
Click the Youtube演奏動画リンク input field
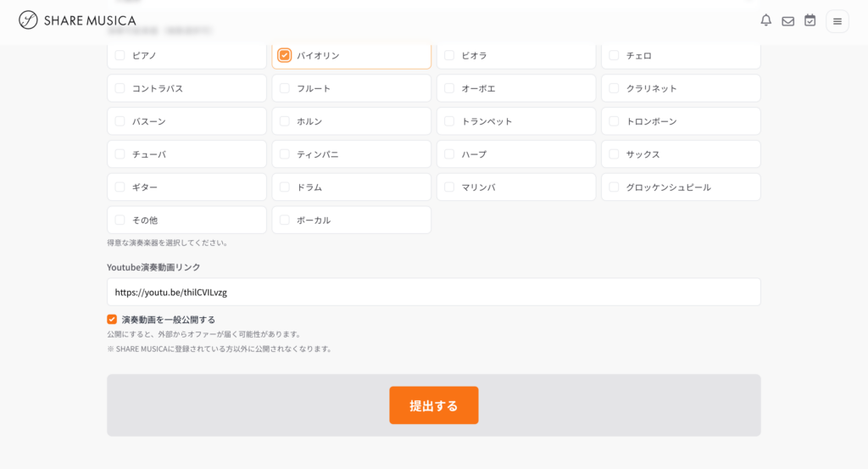click(x=433, y=292)
